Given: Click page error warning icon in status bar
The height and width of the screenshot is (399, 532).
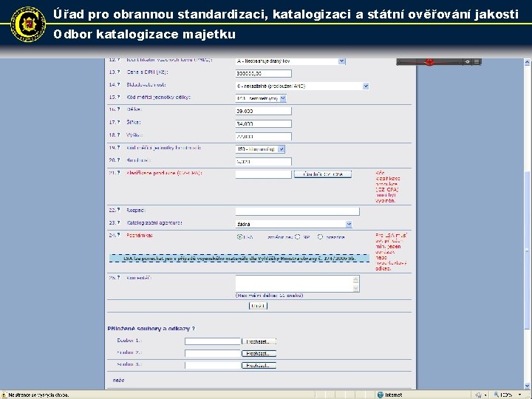Looking at the screenshot, I should click(4, 395).
